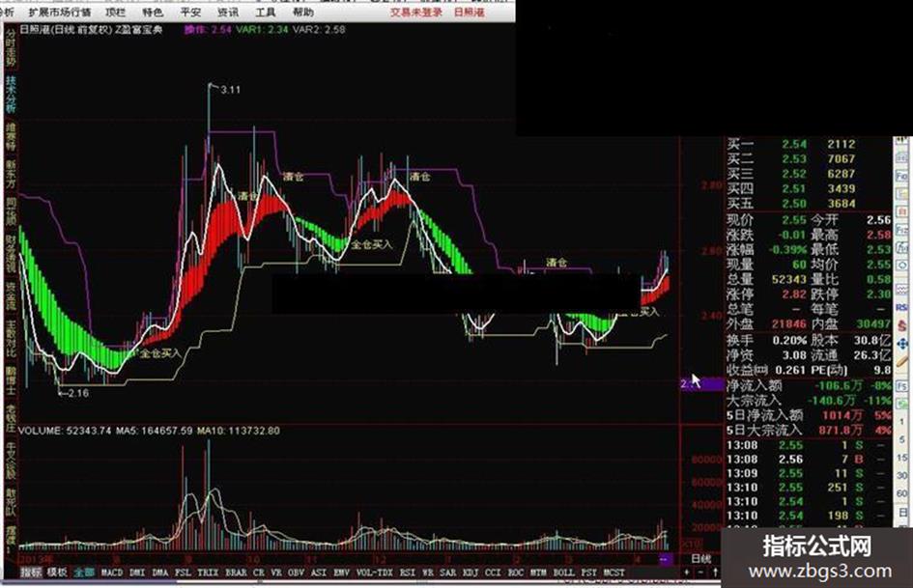913x588 pixels.
Task: Click the purple marker at the chart's bottom edge
Action: point(666,559)
